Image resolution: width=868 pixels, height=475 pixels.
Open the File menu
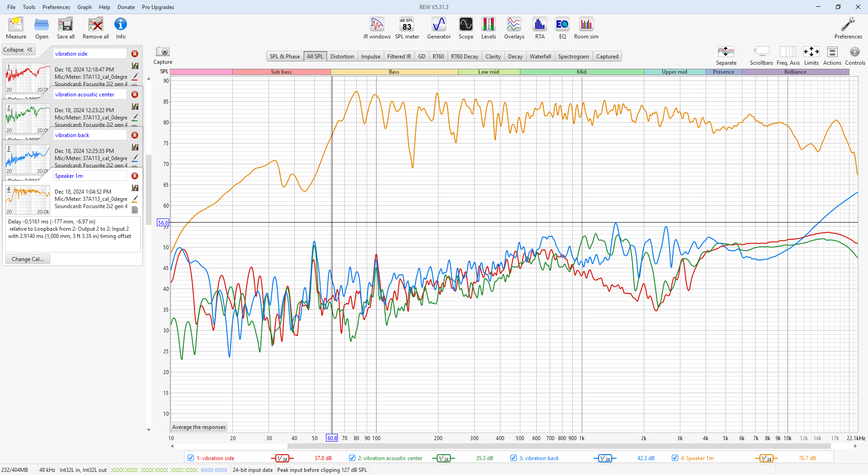pyautogui.click(x=11, y=7)
